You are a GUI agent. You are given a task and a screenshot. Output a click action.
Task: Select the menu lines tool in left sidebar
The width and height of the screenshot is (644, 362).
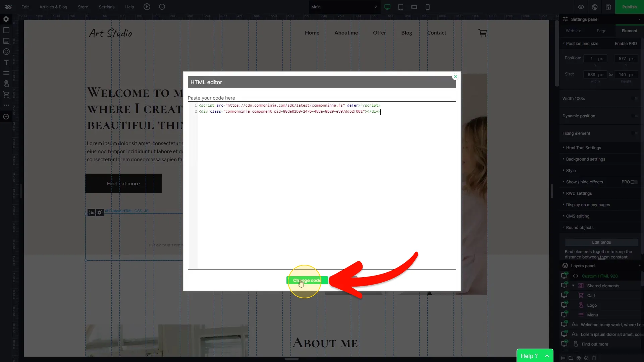pyautogui.click(x=6, y=73)
